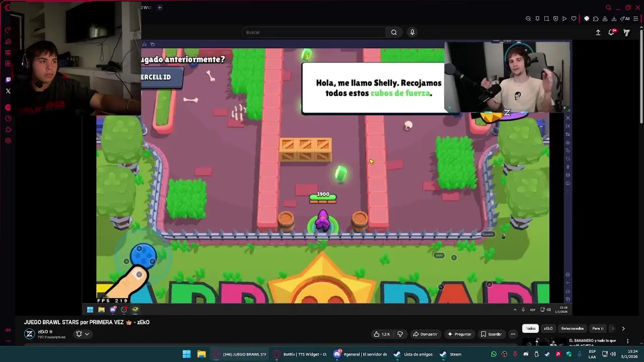644x362 pixels.
Task: Click the YouTube search magnifier button
Action: click(394, 32)
